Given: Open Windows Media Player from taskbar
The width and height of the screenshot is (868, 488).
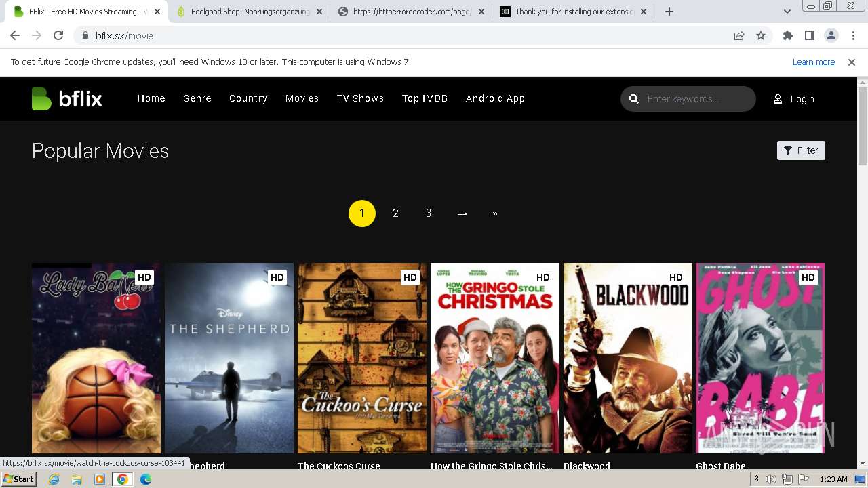Looking at the screenshot, I should click(100, 479).
